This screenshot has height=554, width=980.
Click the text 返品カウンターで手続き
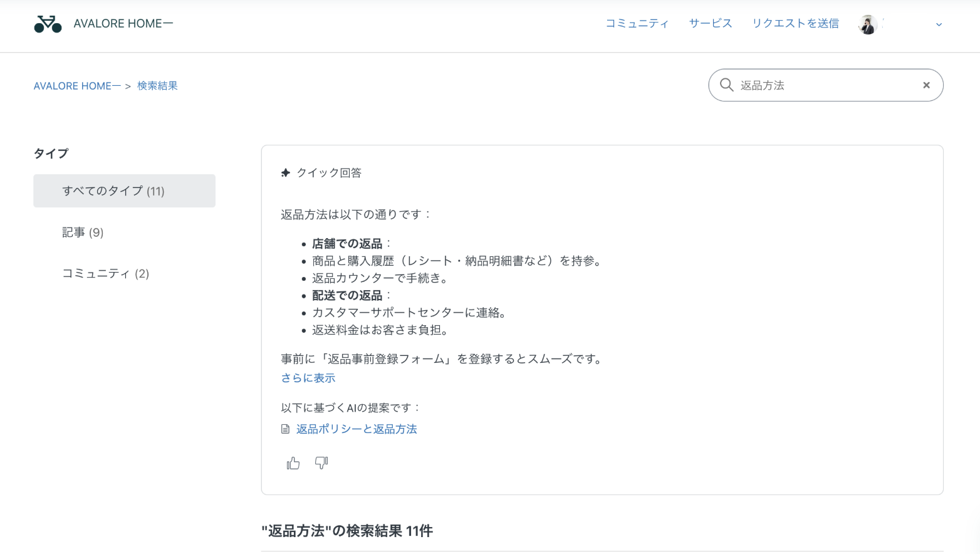point(381,278)
